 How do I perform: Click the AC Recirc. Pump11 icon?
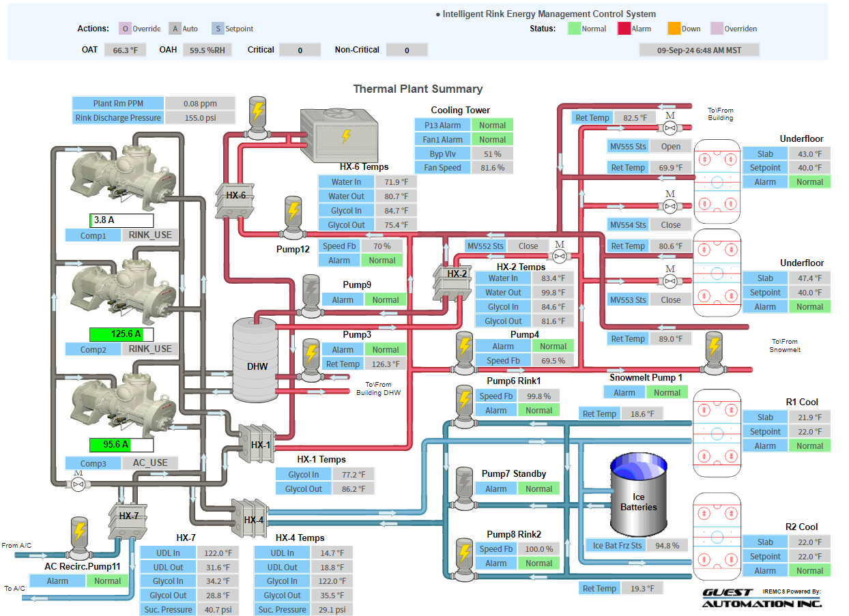click(x=80, y=538)
